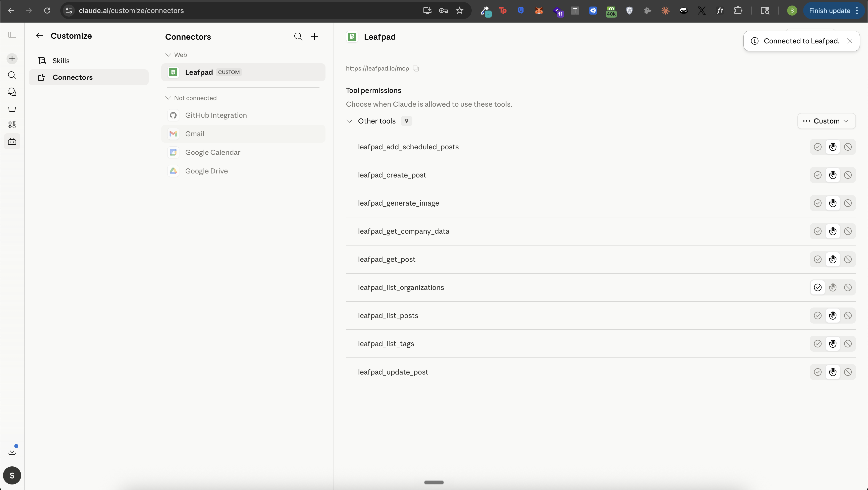
Task: Always allow leafpad_get_company_data
Action: coord(818,231)
